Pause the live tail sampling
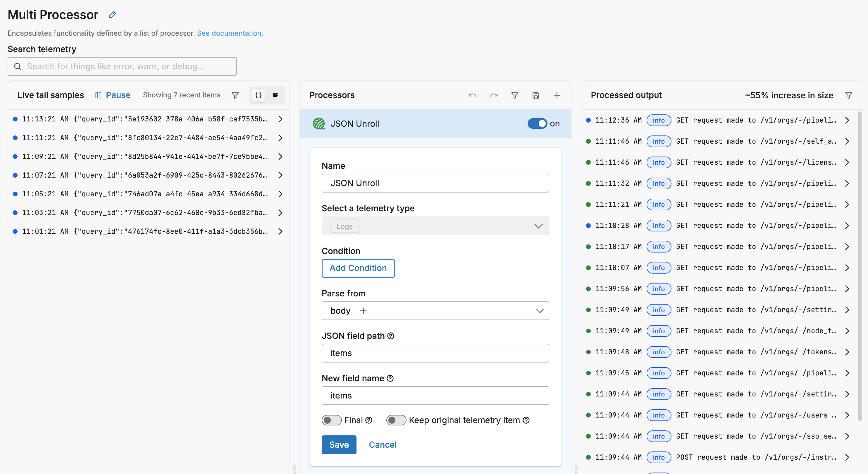This screenshot has width=868, height=474. pyautogui.click(x=113, y=95)
